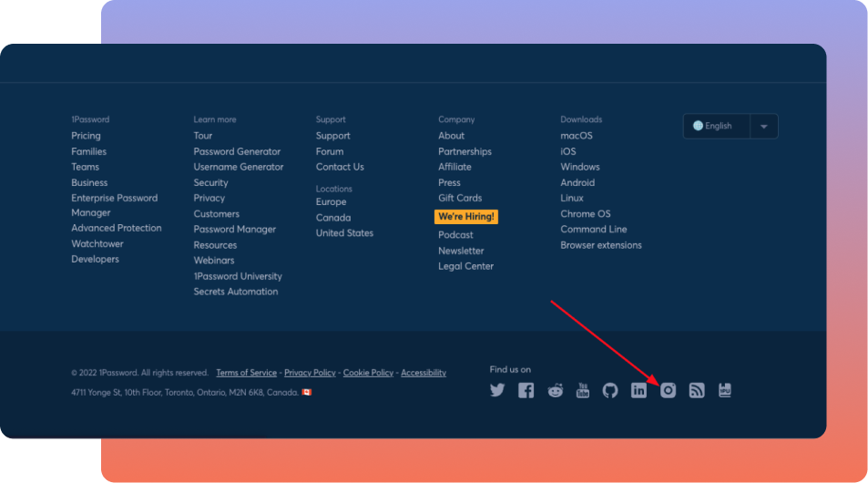Click the Facebook icon in footer
This screenshot has height=483, width=868.
526,390
